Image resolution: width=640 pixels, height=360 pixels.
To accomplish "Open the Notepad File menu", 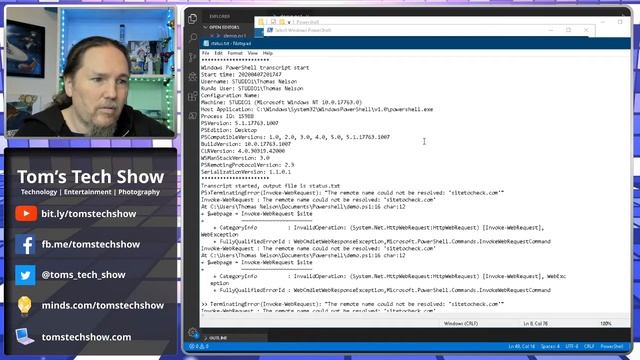I will (x=205, y=53).
